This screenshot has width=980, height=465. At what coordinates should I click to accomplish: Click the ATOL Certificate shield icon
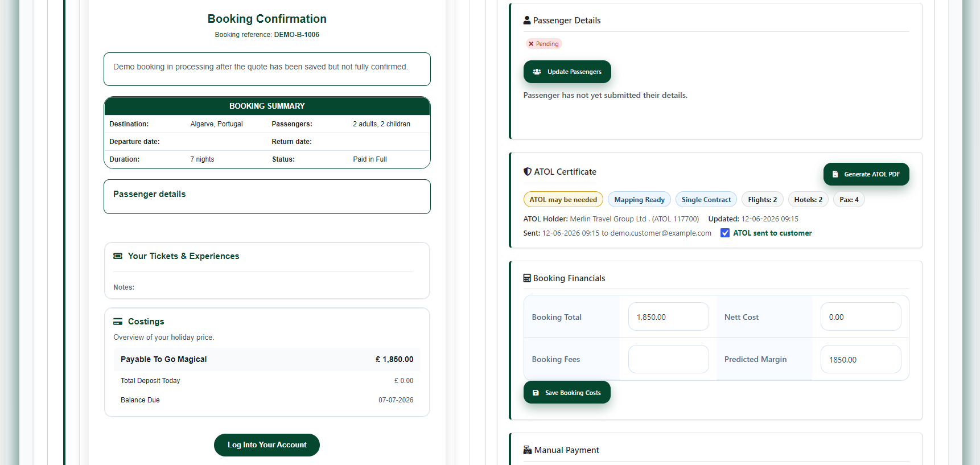click(x=528, y=171)
